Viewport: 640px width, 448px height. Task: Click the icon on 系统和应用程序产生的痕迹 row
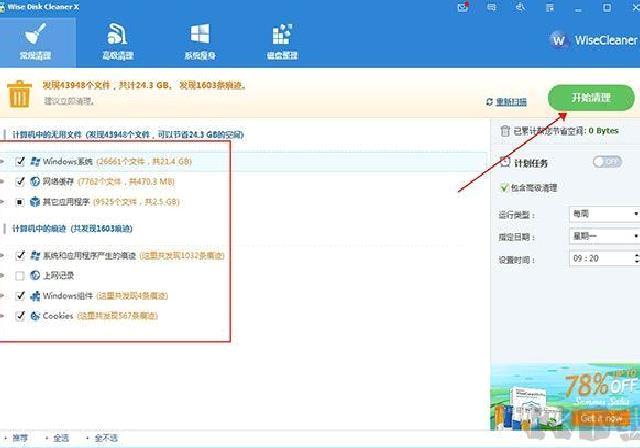tap(35, 255)
